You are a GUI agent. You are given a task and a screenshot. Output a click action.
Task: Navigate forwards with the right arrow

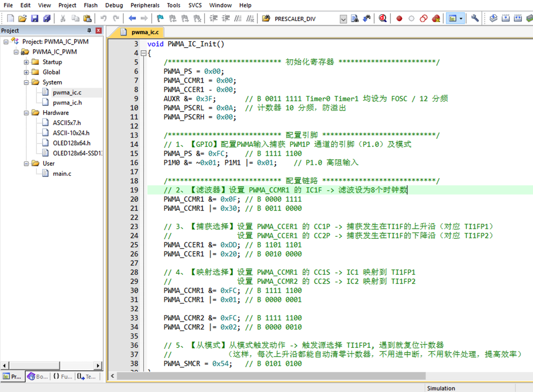pyautogui.click(x=144, y=18)
